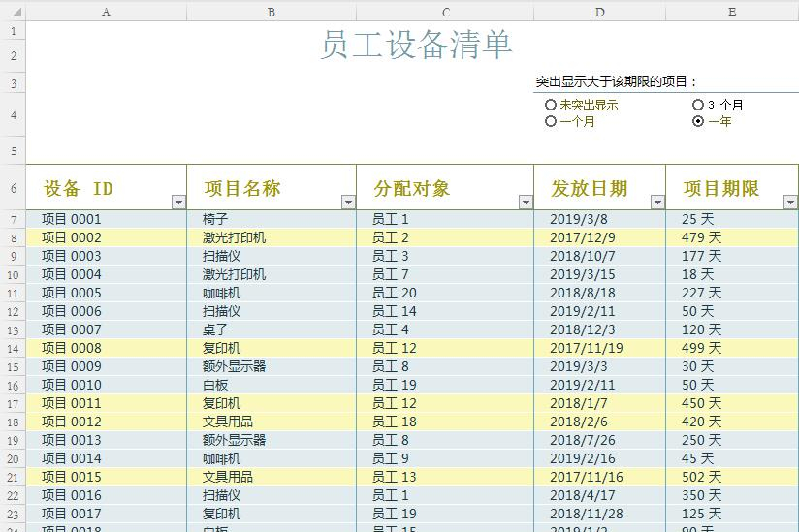Open the 设备 ID filter dropdown
The image size is (799, 532).
click(177, 203)
